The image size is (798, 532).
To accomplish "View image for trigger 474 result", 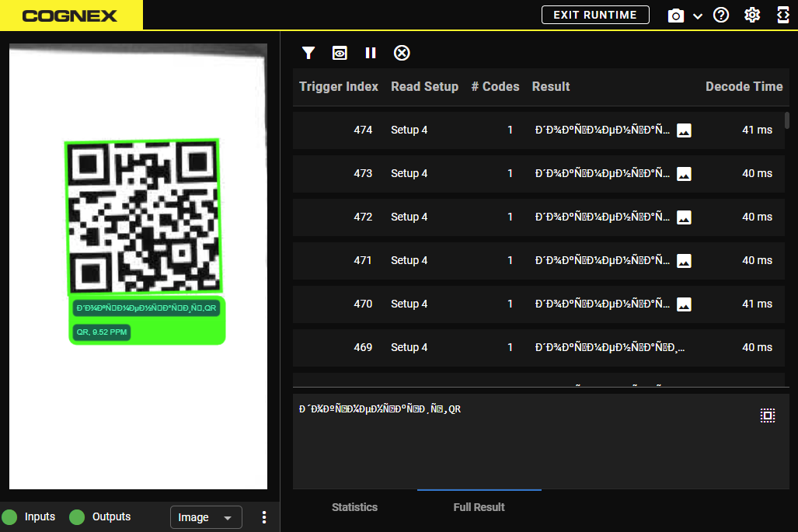I will [684, 130].
